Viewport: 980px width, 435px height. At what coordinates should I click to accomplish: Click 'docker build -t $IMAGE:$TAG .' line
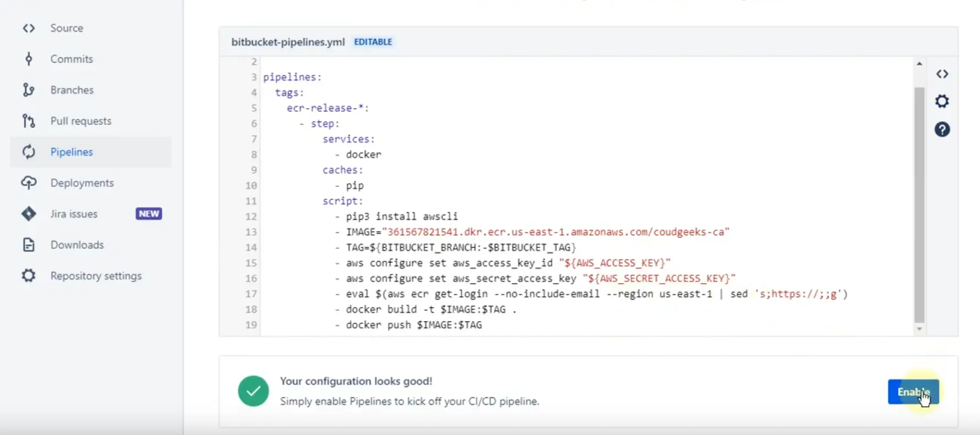click(426, 309)
